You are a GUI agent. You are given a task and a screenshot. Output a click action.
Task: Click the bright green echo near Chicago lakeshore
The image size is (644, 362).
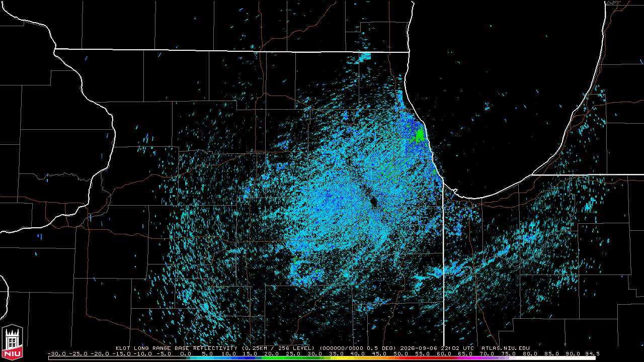point(420,135)
